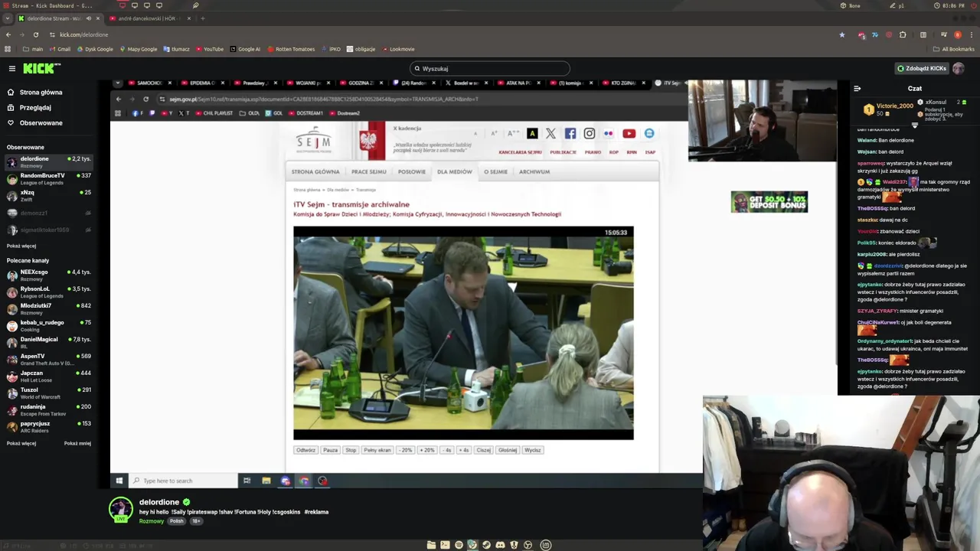Mute the delordione Stream tab audio

pos(88,18)
